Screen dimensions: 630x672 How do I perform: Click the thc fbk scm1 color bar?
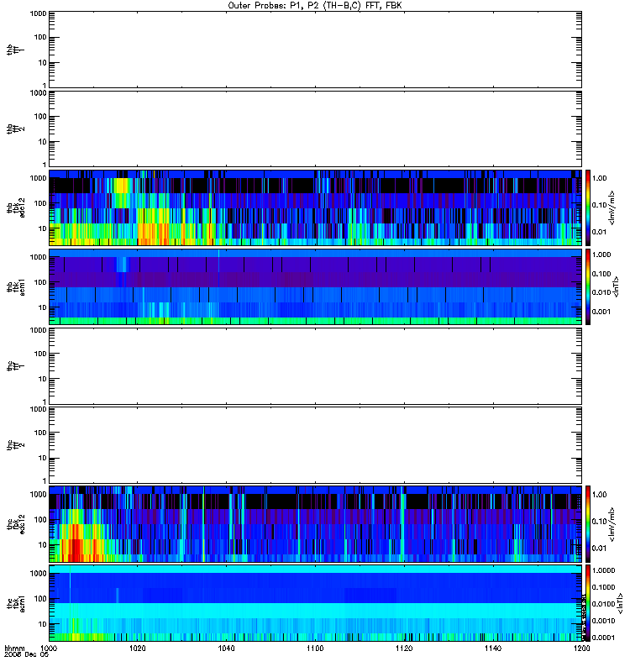coord(587,603)
